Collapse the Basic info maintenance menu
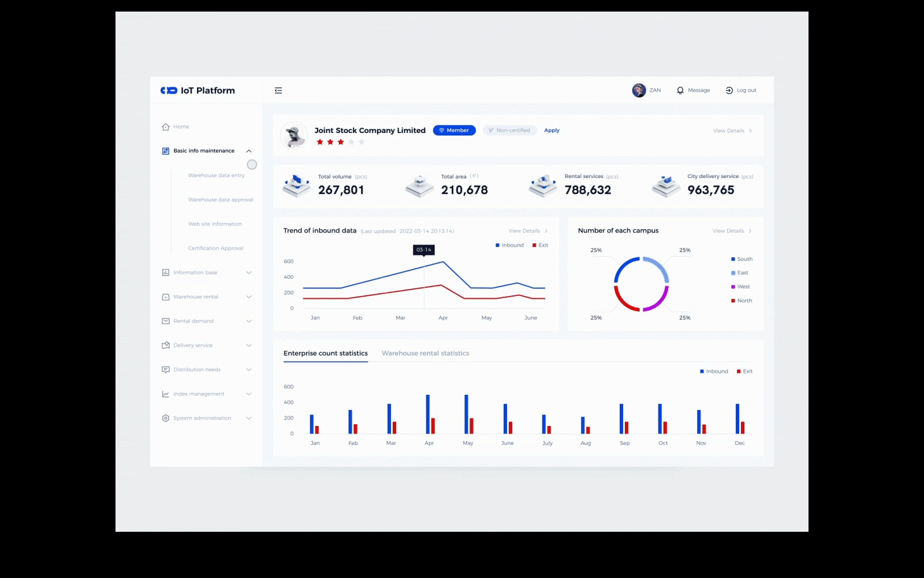Image resolution: width=924 pixels, height=578 pixels. click(249, 151)
